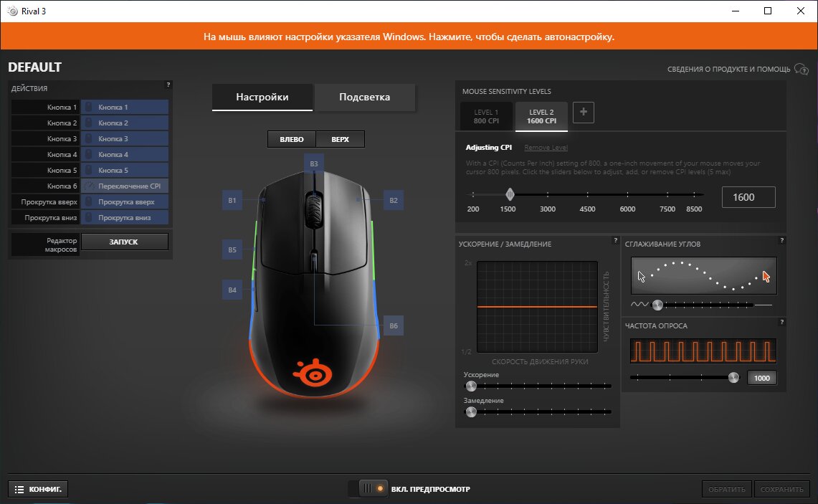
Task: Click the ОБРАТИТЬ revert button
Action: pyautogui.click(x=727, y=489)
